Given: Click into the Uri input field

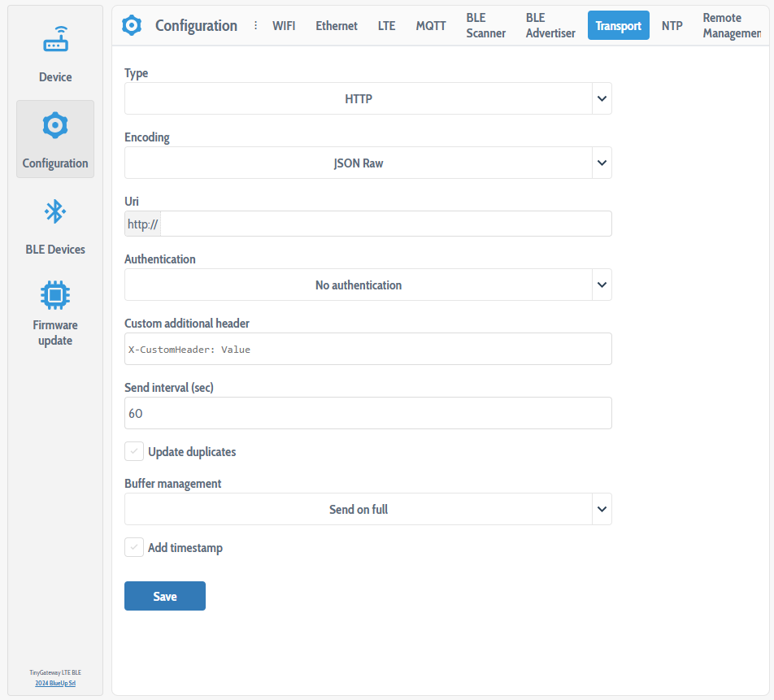Looking at the screenshot, I should (385, 224).
